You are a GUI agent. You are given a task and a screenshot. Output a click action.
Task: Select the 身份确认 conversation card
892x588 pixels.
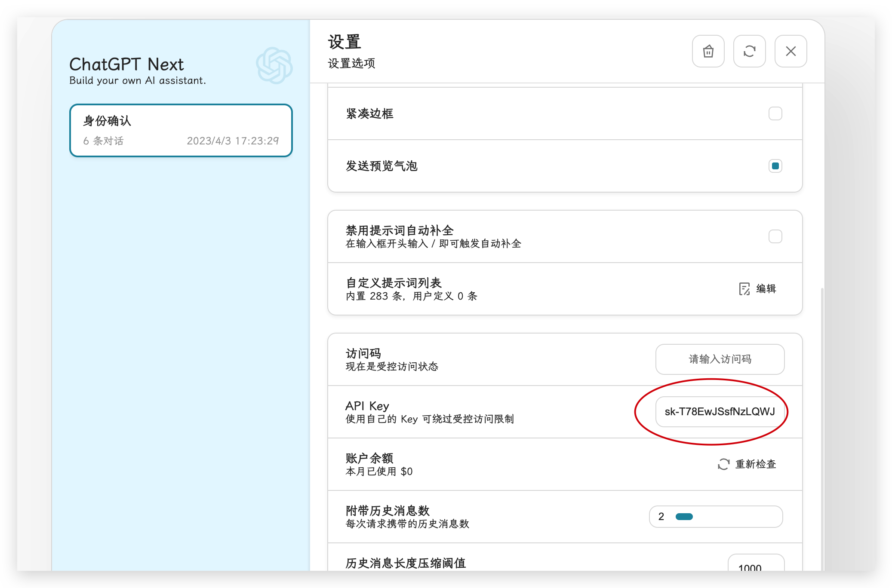[181, 131]
